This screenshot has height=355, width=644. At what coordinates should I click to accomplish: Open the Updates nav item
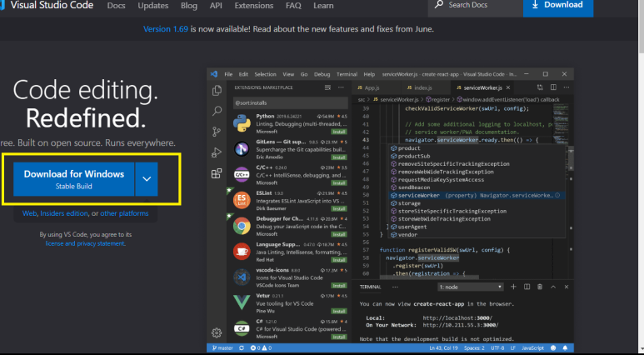click(x=153, y=6)
